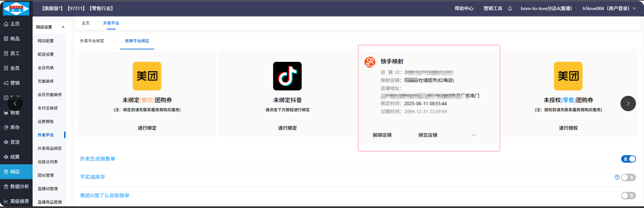Open the h5love004 merchant account dropdown
The image size is (644, 208).
(609, 8)
